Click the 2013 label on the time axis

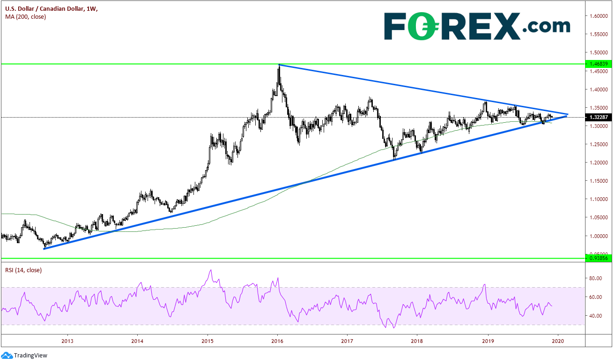coord(67,341)
